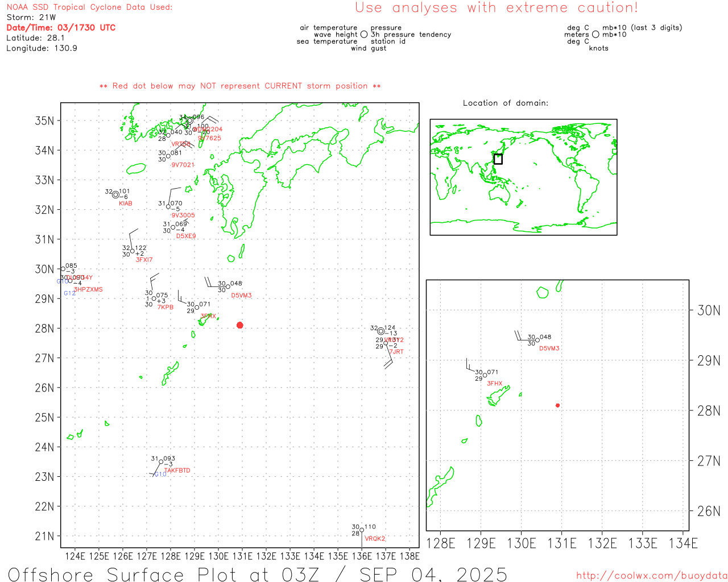This screenshot has height=582, width=728.
Task: Click the 'Latitude: 28.1' text
Action: coord(35,38)
